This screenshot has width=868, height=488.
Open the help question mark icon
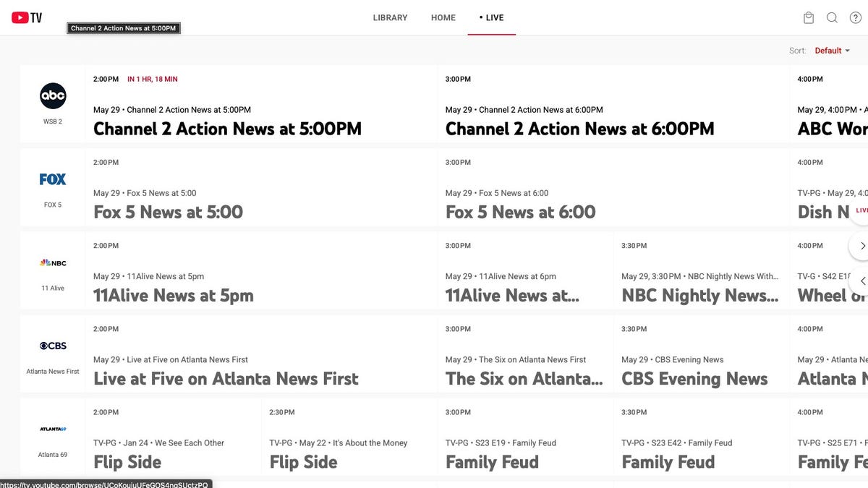pyautogui.click(x=855, y=17)
